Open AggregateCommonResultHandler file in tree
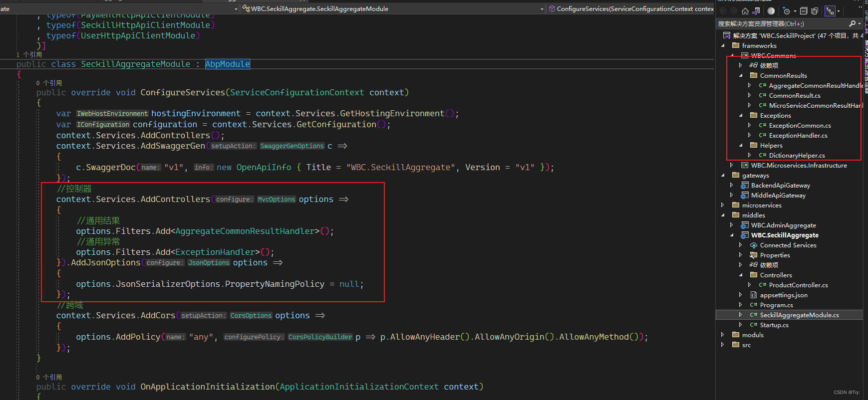 tap(816, 85)
